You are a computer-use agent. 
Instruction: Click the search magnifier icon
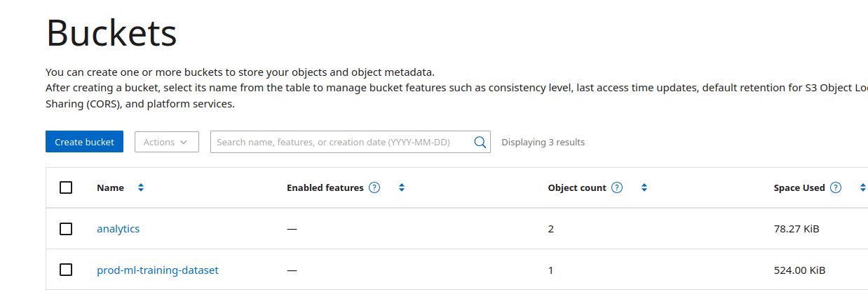tap(480, 142)
